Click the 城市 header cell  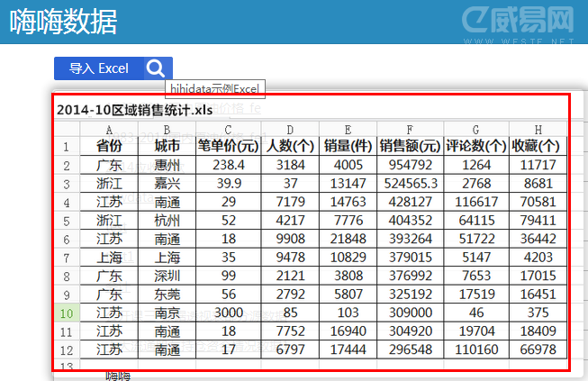[x=167, y=146]
